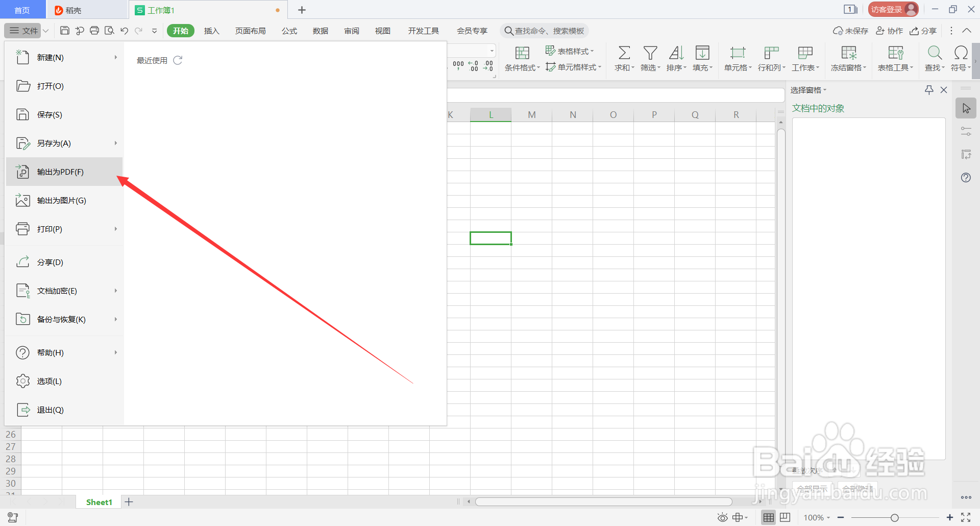Click the 访客登录 login button
Screen dimensions: 980x526
pos(892,9)
